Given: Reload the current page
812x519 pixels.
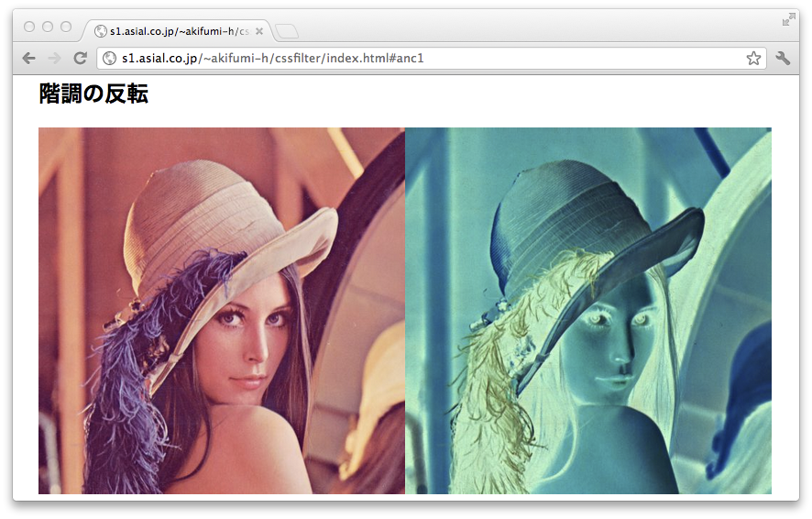Looking at the screenshot, I should tap(81, 58).
